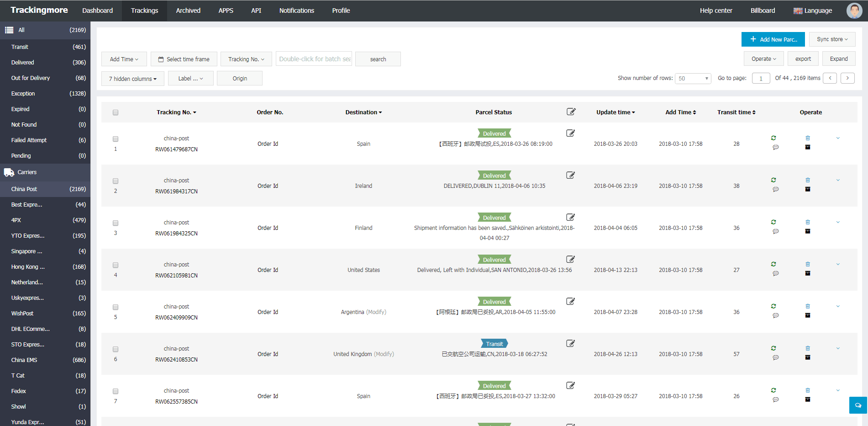
Task: Expand row details for the United Kingdom shipment
Action: (x=838, y=348)
